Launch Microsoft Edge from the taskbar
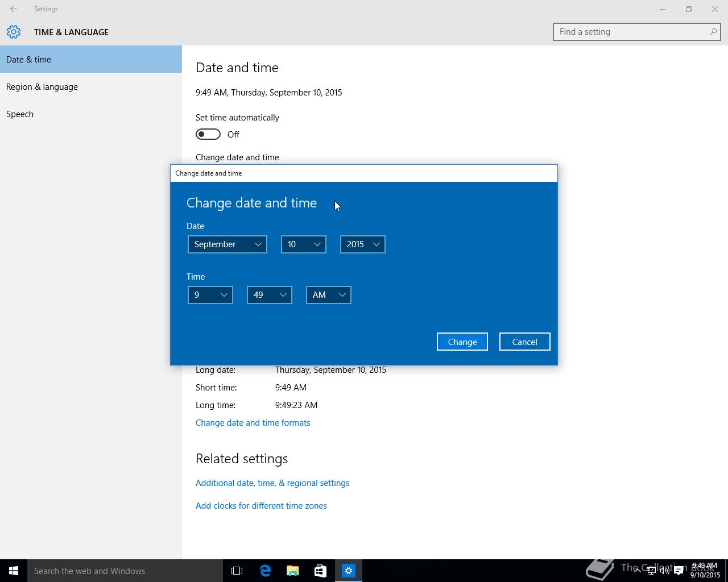 click(x=265, y=571)
